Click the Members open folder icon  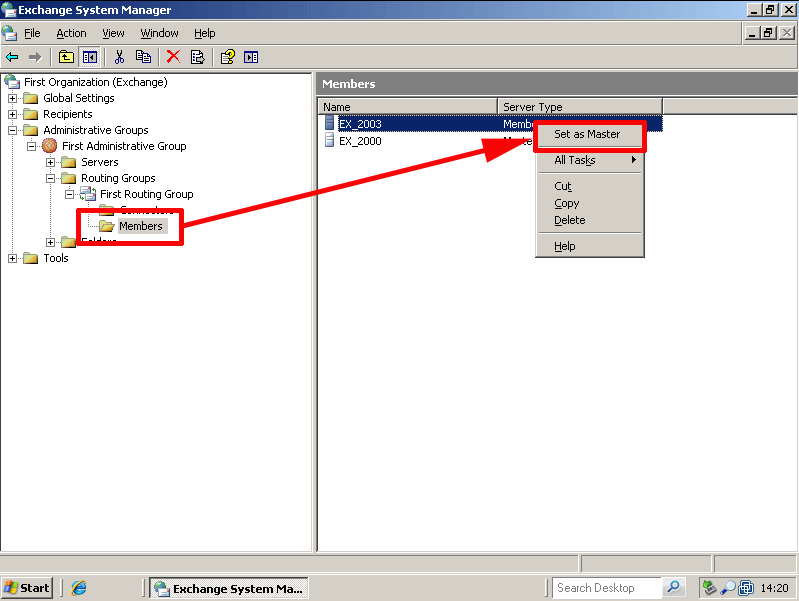click(x=106, y=226)
